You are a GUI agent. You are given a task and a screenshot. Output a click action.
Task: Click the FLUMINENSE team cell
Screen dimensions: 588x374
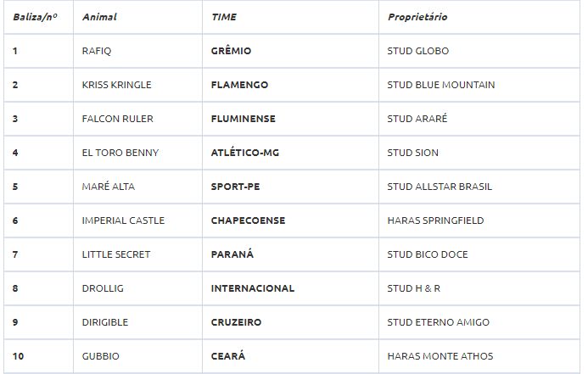pos(244,119)
